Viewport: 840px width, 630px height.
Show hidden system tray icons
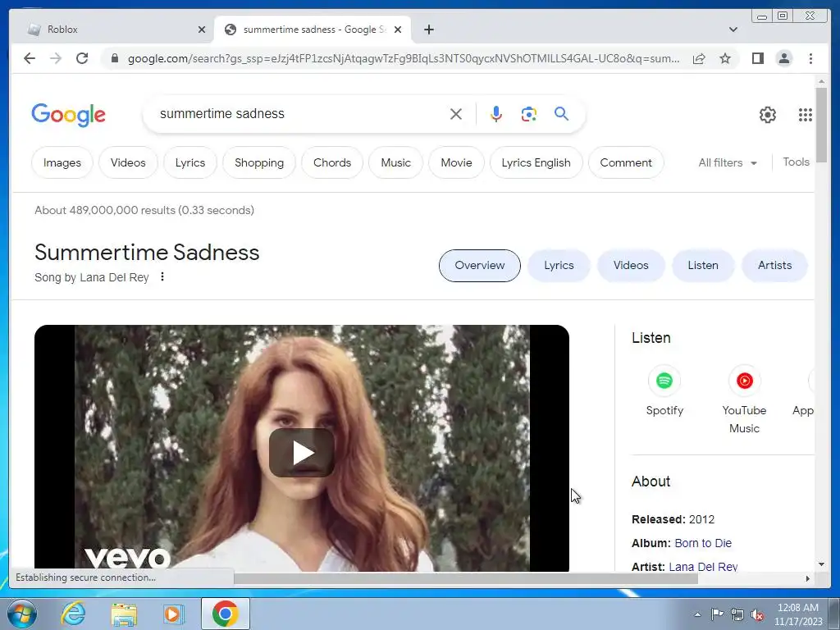[697, 614]
